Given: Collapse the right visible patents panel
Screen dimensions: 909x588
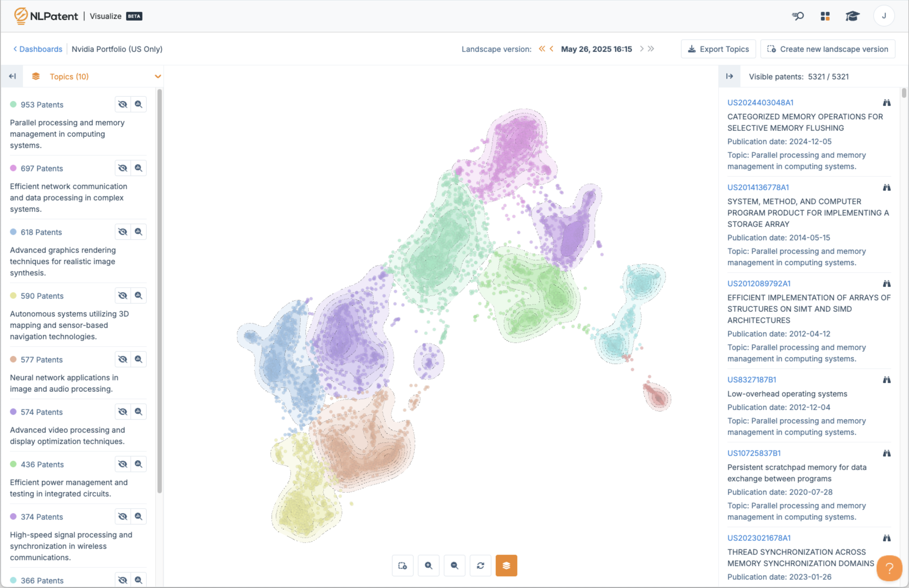Looking at the screenshot, I should 729,76.
